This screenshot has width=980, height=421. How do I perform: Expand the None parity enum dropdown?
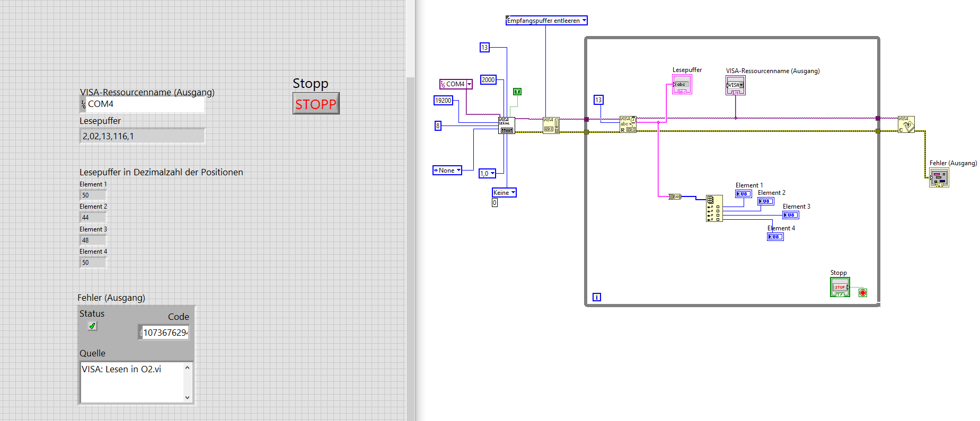[x=447, y=171]
